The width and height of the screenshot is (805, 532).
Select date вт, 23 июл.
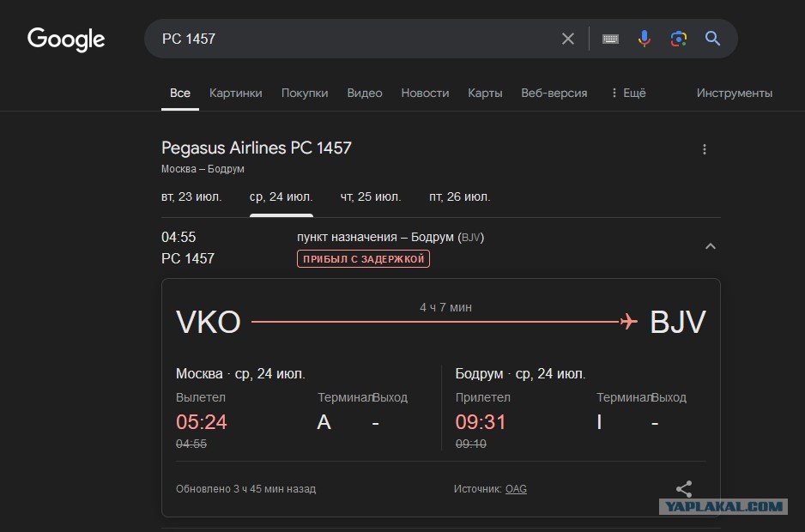tap(191, 196)
